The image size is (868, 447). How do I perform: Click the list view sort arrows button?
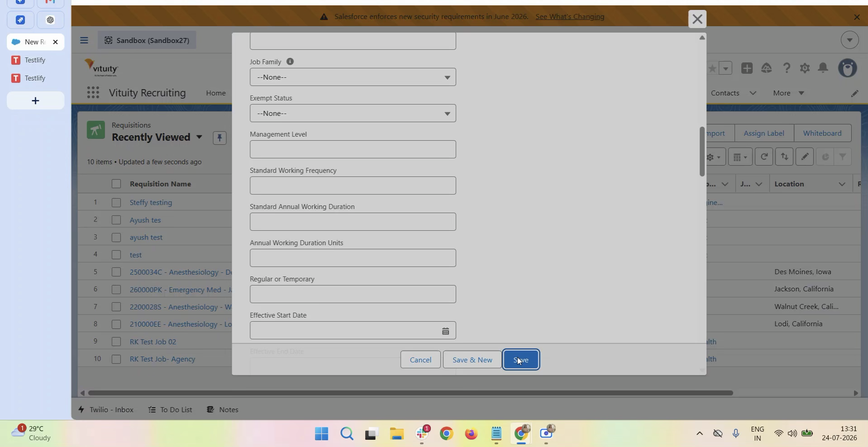click(x=784, y=157)
